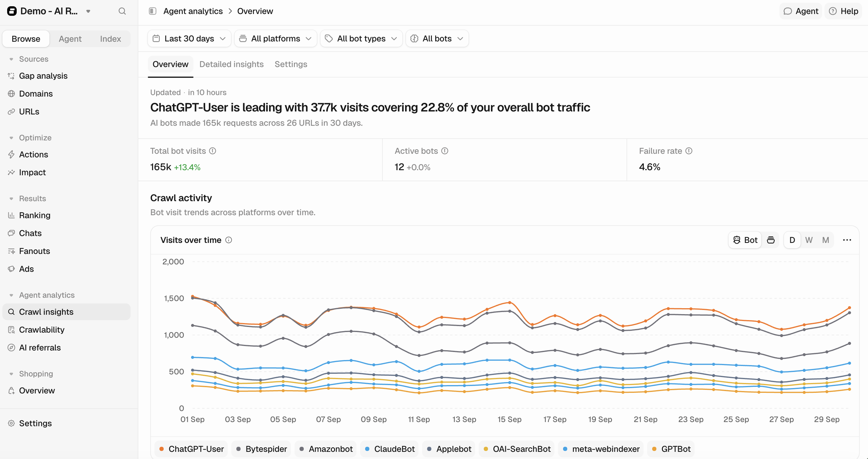Open AI referrals via its compass icon

pos(11,348)
